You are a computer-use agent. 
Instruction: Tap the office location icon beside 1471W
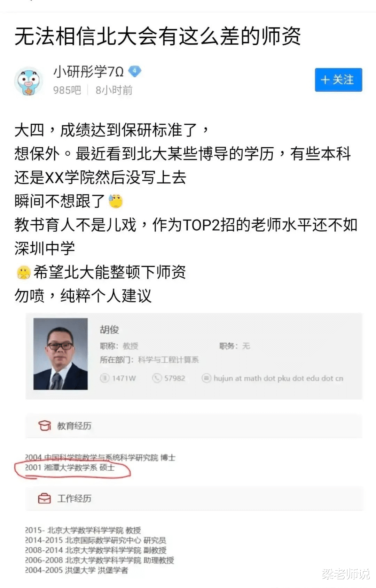[x=104, y=378]
